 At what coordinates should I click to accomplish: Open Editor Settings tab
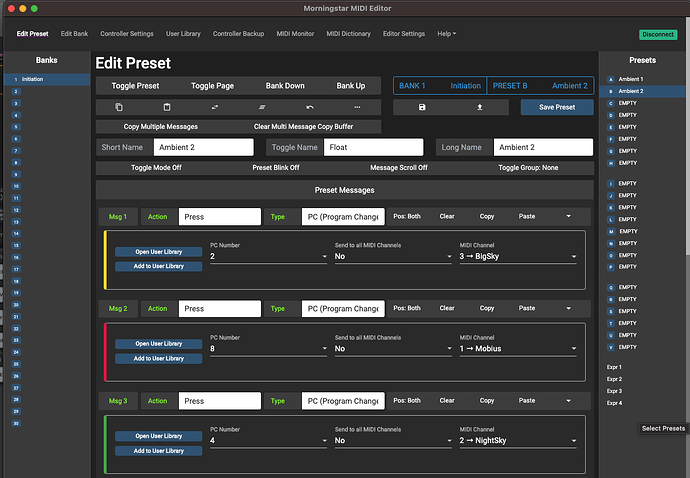404,34
